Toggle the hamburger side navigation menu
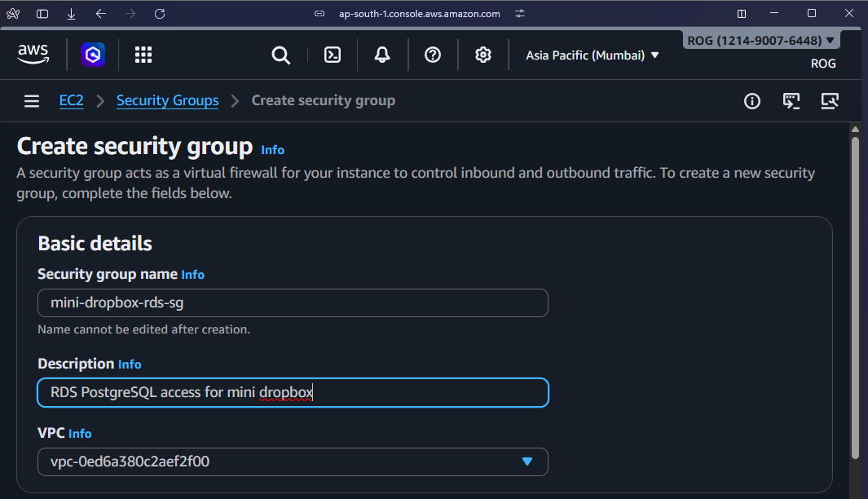The height and width of the screenshot is (499, 868). [32, 101]
